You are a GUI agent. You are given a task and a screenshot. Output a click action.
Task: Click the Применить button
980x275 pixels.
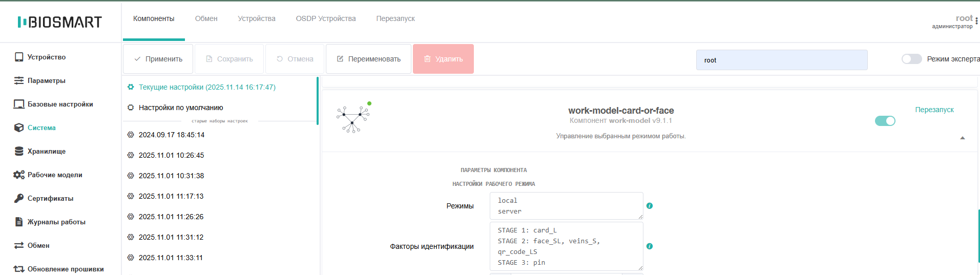tap(158, 59)
